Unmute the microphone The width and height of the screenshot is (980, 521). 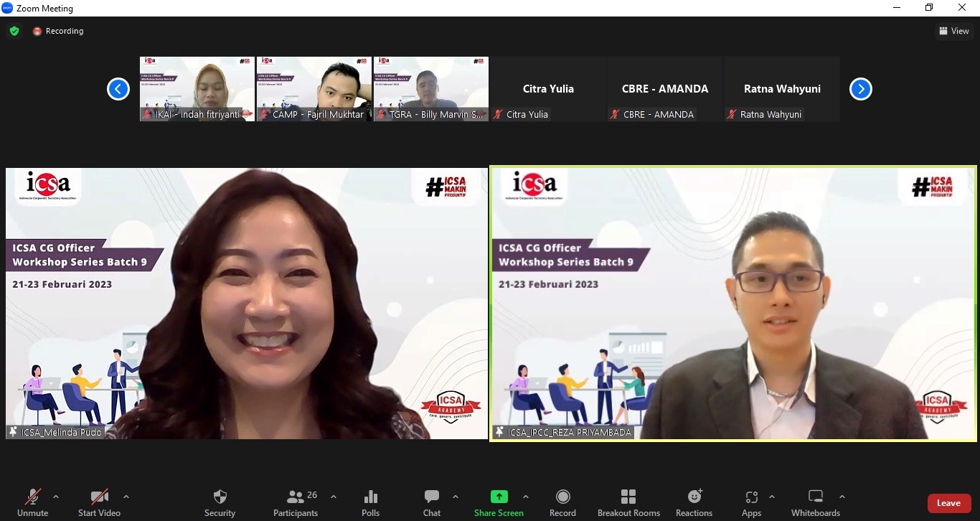pyautogui.click(x=32, y=502)
